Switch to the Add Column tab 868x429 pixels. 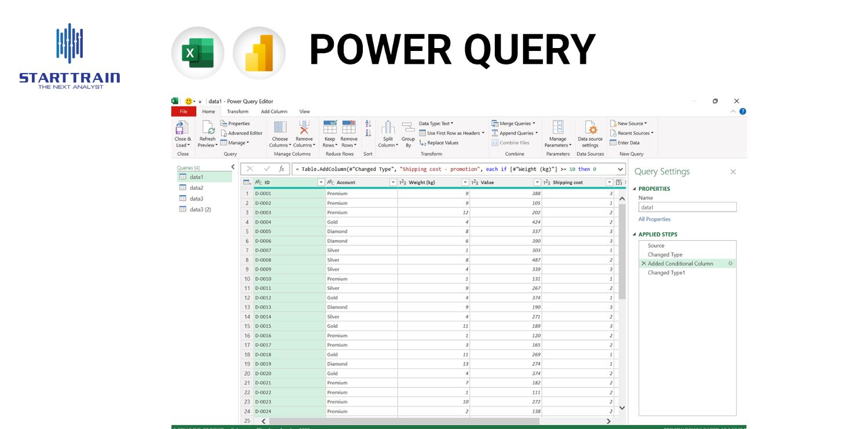tap(274, 111)
